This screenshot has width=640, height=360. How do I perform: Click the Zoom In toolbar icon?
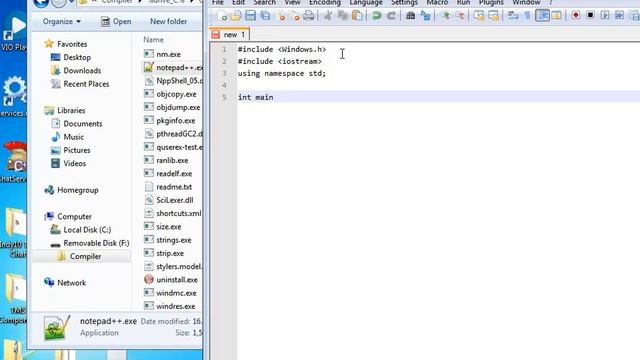pos(445,16)
